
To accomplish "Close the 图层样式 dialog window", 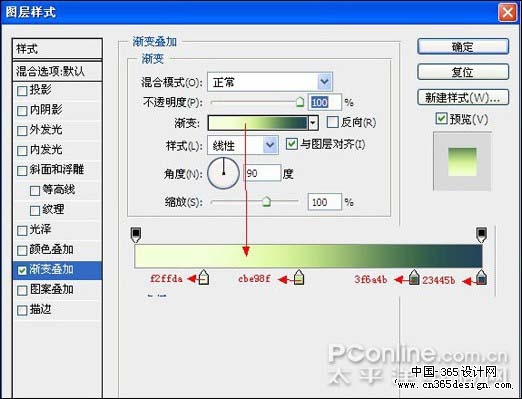I will 507,13.
